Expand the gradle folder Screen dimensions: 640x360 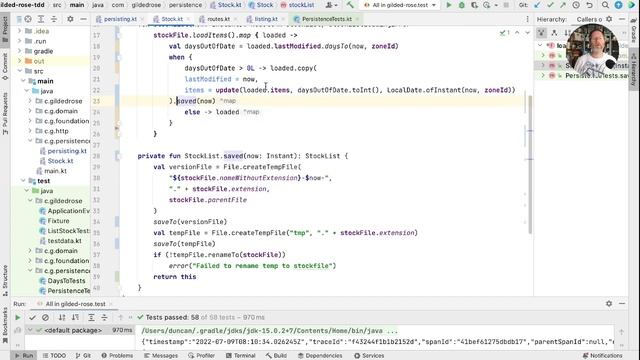(x=19, y=51)
